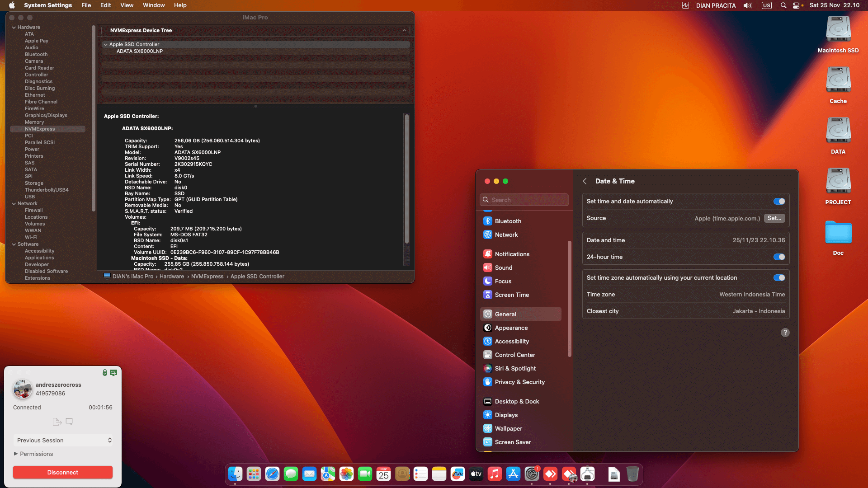Open the App Store from the Dock
Viewport: 868px width, 488px height.
click(513, 474)
